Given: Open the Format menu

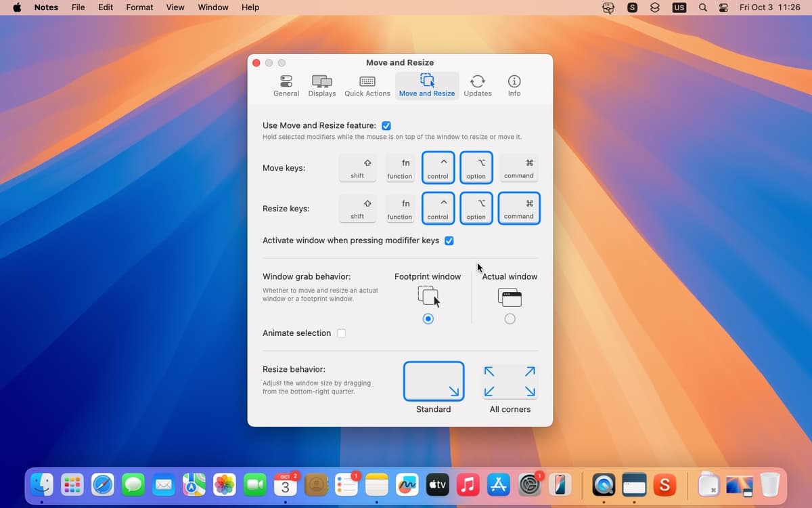Looking at the screenshot, I should click(139, 7).
